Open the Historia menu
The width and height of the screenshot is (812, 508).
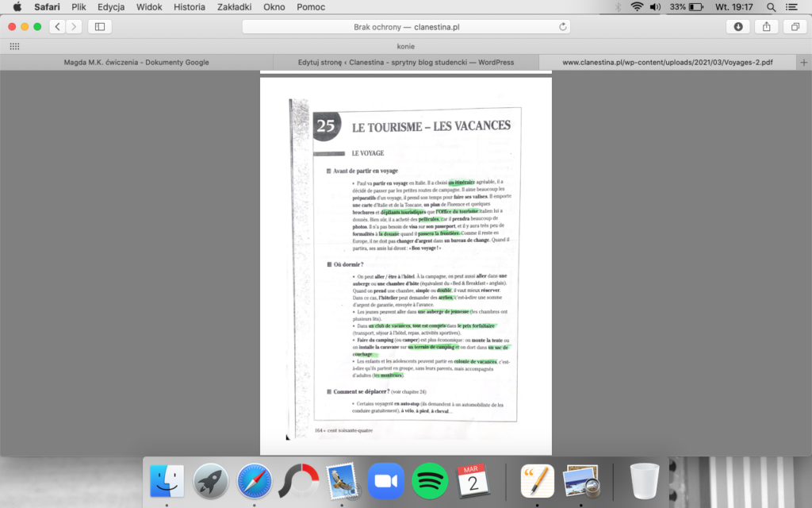189,6
